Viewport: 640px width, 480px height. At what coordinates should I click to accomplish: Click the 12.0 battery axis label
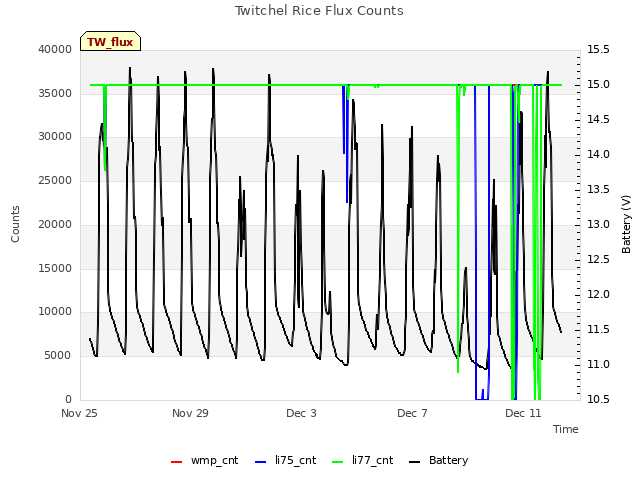[598, 294]
